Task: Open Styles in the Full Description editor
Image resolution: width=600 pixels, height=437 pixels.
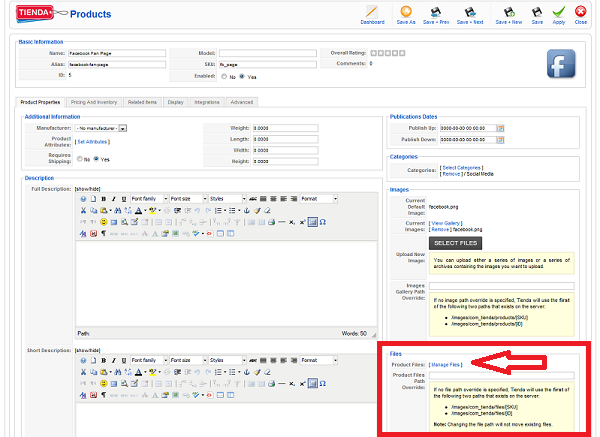Action: [x=227, y=199]
